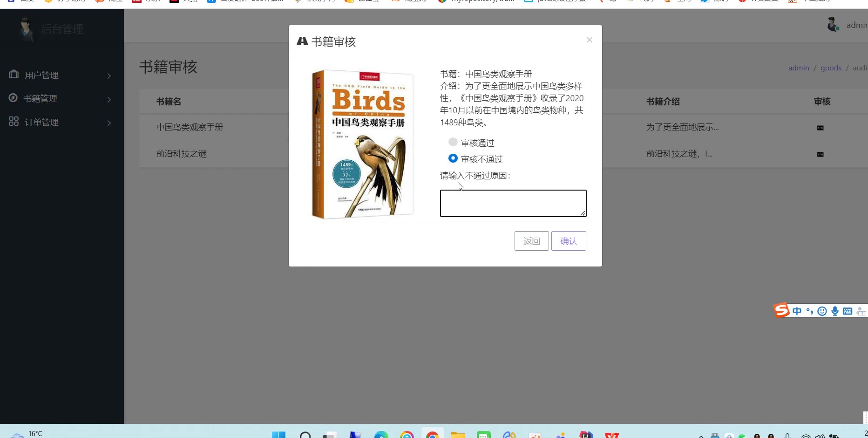Click the 前沿科技之谜，I... description cell
The height and width of the screenshot is (438, 868).
coord(679,154)
